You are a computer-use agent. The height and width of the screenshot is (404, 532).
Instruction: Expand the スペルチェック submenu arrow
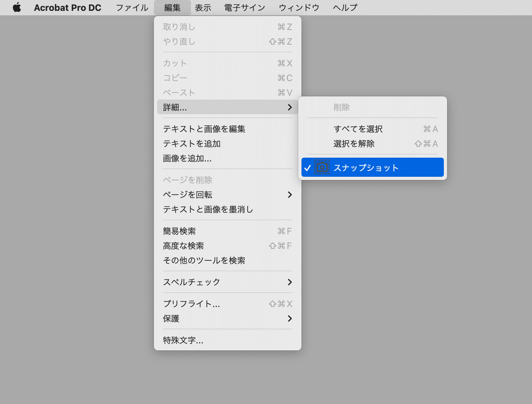tap(289, 282)
